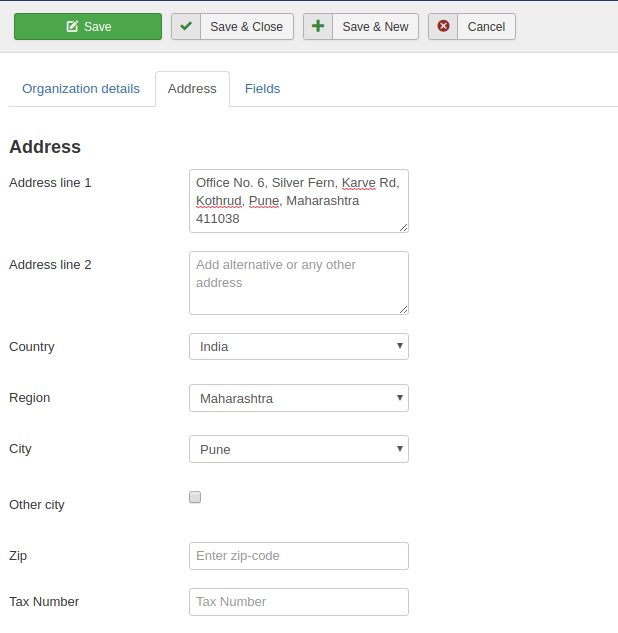Select the Address tab
This screenshot has width=618, height=633.
(x=192, y=89)
